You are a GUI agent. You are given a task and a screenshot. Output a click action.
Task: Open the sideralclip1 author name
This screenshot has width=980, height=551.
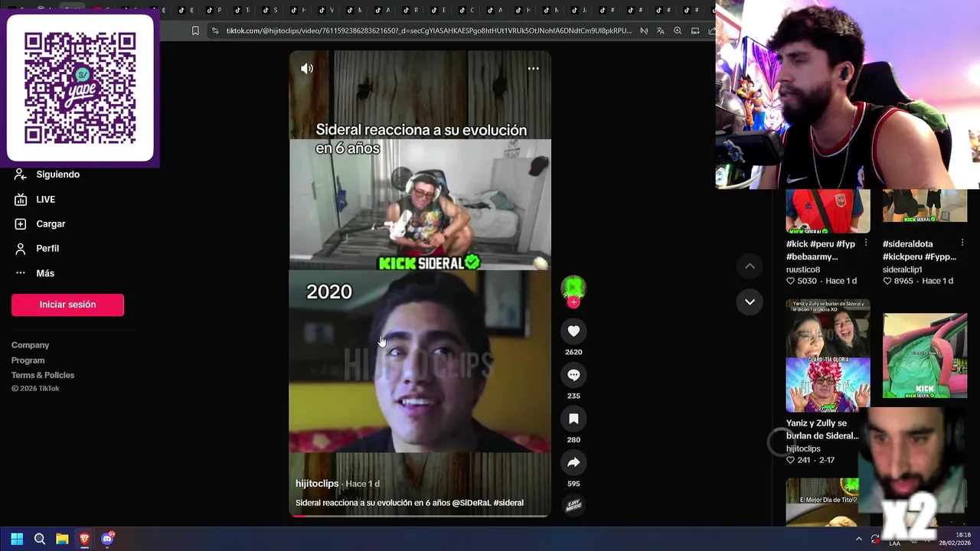[903, 269]
